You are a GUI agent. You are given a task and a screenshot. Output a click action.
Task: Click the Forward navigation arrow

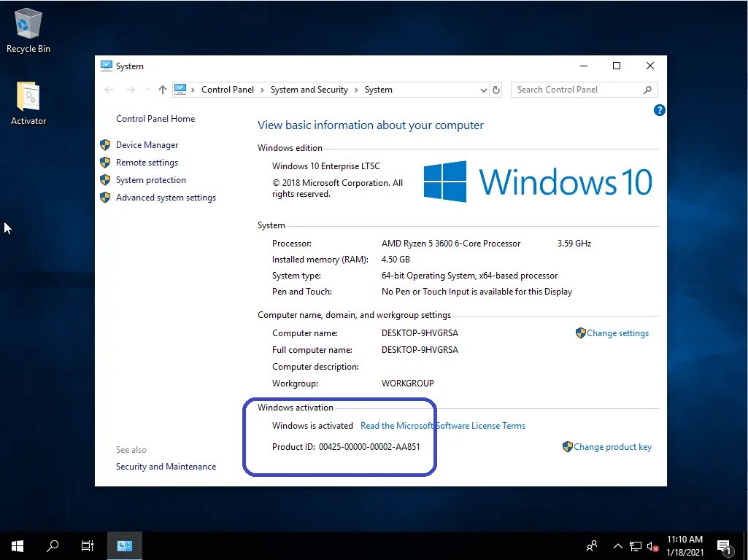pyautogui.click(x=130, y=90)
